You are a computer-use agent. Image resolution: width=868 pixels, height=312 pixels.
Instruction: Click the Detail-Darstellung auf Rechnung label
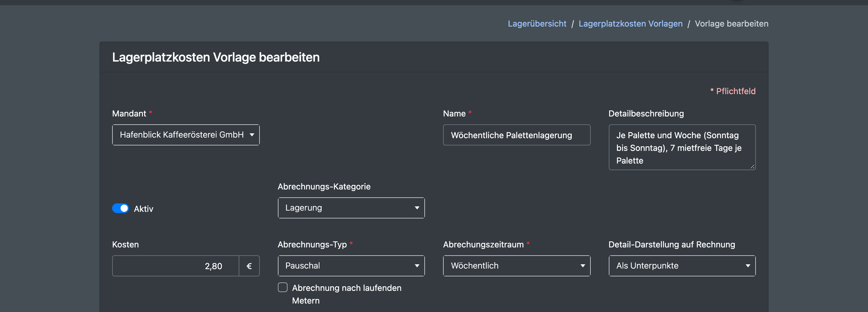(671, 244)
